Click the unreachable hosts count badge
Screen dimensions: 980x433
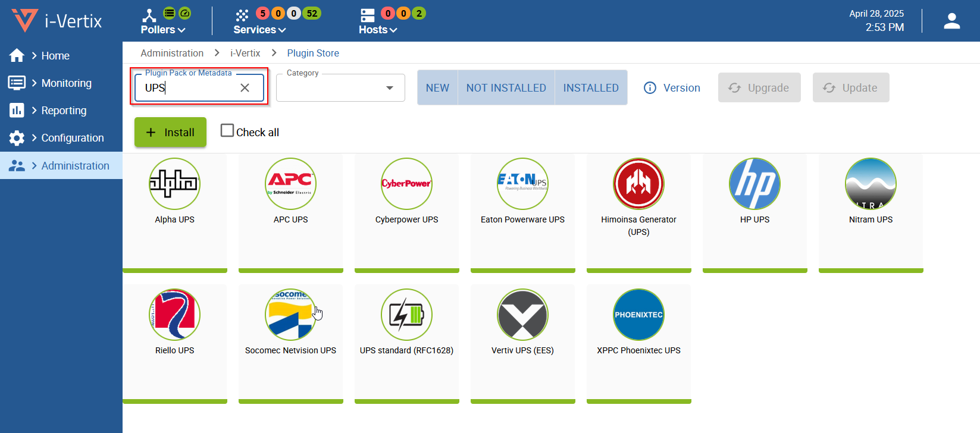point(403,13)
